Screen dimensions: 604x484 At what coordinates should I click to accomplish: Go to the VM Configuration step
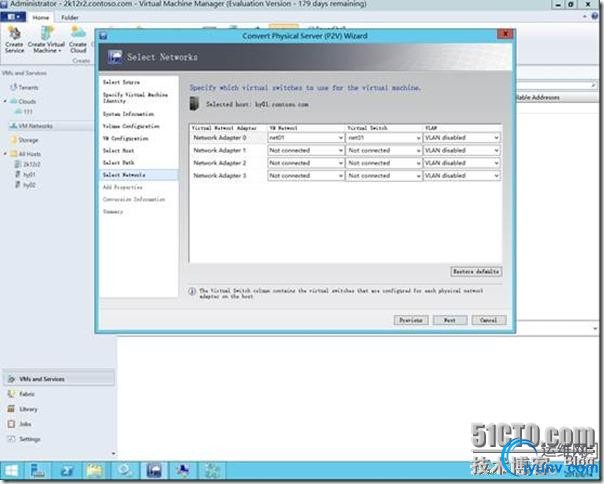click(126, 138)
